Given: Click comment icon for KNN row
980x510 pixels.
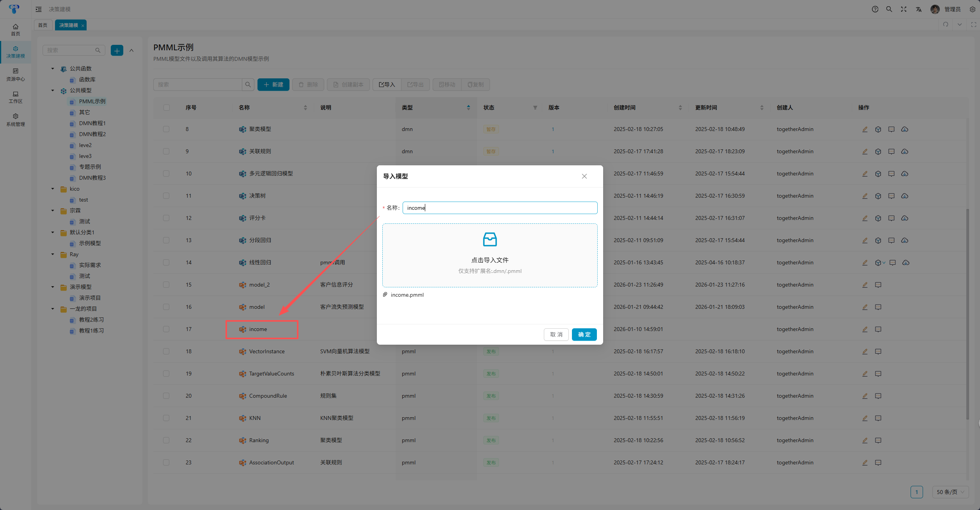Looking at the screenshot, I should click(878, 418).
